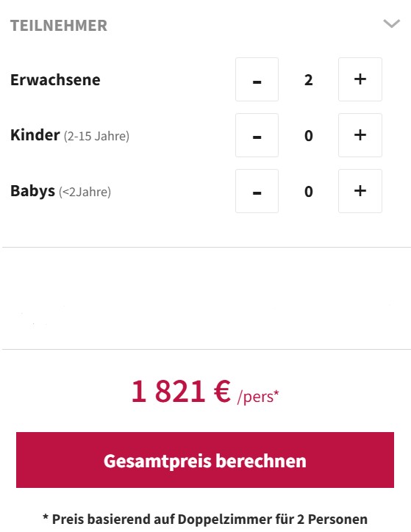Viewport: 411px width, 532px height.
Task: Collapse the Teilnehmer section chevron
Action: click(x=391, y=24)
